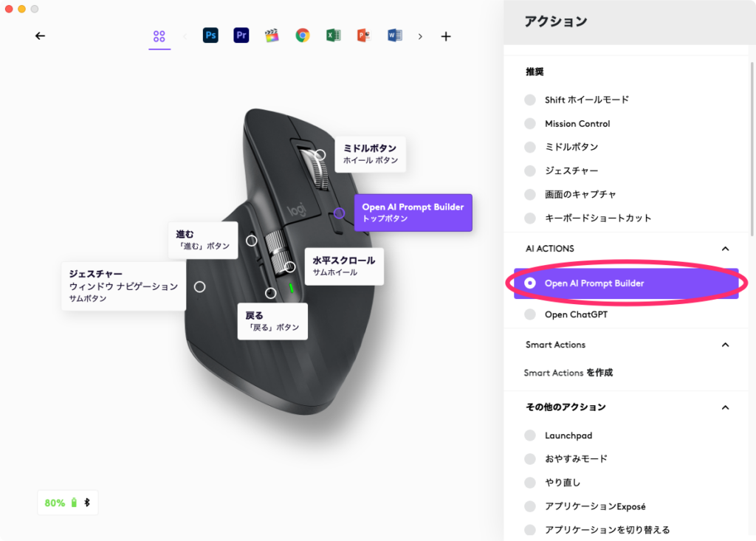
Task: Select the middle button hotspot on the wheel
Action: pyautogui.click(x=320, y=155)
